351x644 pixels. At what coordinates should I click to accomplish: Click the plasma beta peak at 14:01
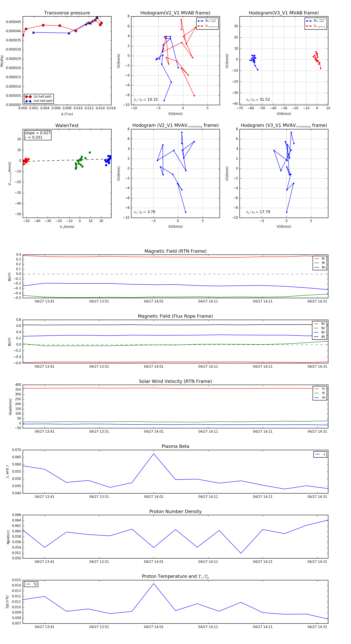pos(154,454)
